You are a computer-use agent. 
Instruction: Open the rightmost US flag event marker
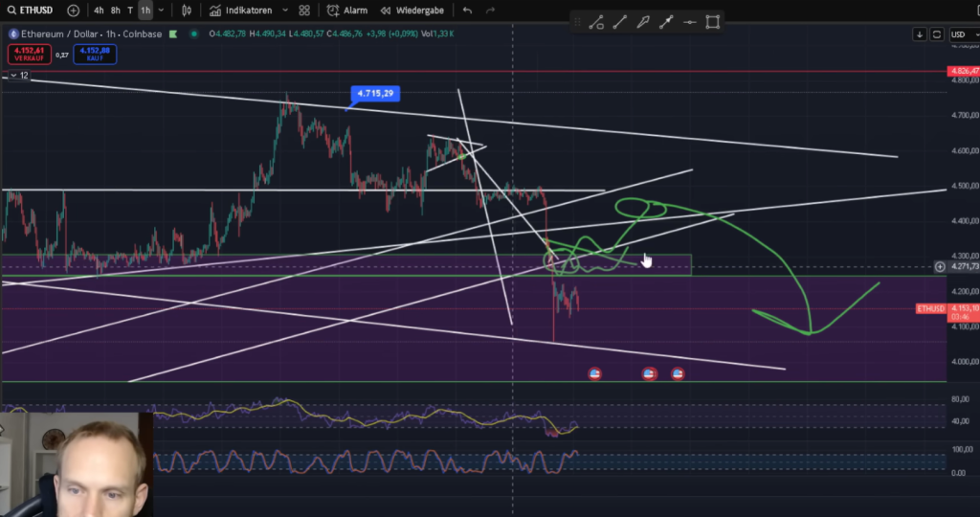[678, 373]
